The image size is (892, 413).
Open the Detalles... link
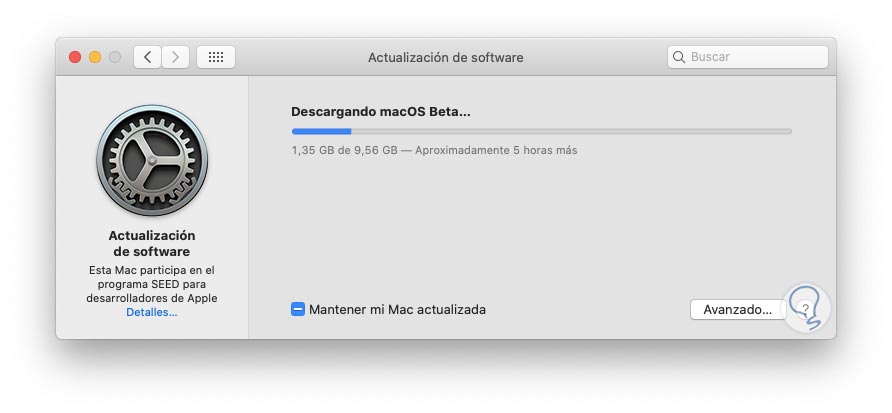(151, 313)
